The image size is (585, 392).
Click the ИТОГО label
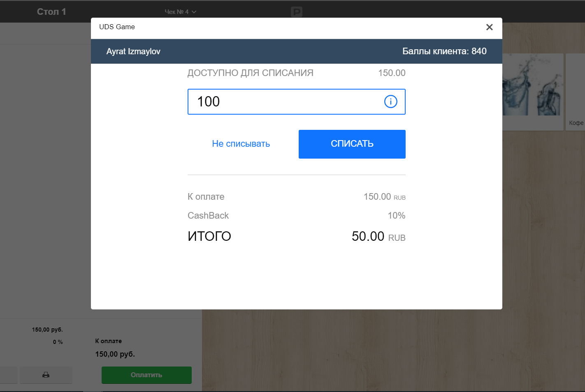click(x=209, y=236)
